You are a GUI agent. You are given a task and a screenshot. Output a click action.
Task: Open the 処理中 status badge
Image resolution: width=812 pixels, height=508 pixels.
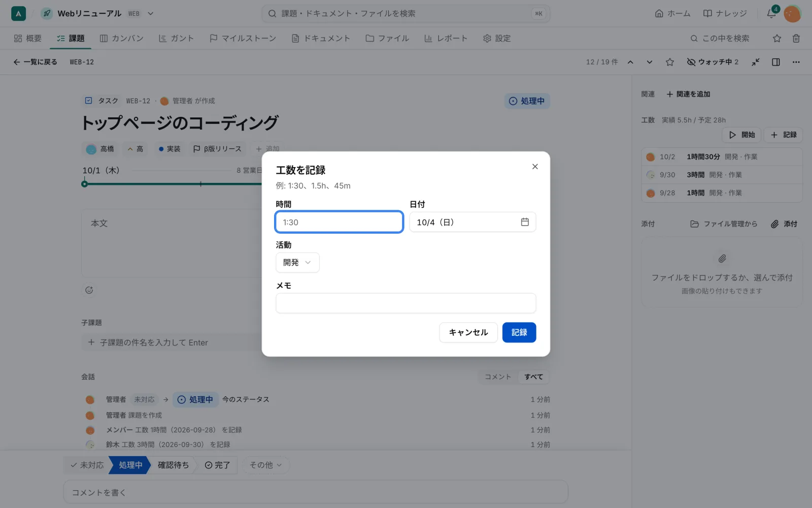tap(527, 101)
